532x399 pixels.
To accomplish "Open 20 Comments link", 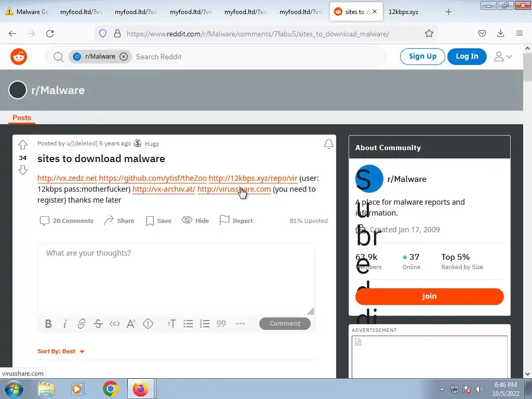I will [x=66, y=221].
